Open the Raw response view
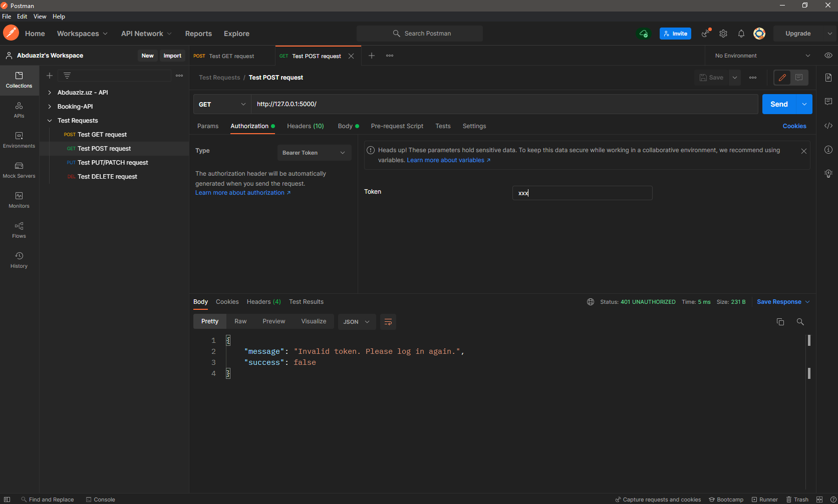Screen dimensions: 838x504 coord(240,321)
